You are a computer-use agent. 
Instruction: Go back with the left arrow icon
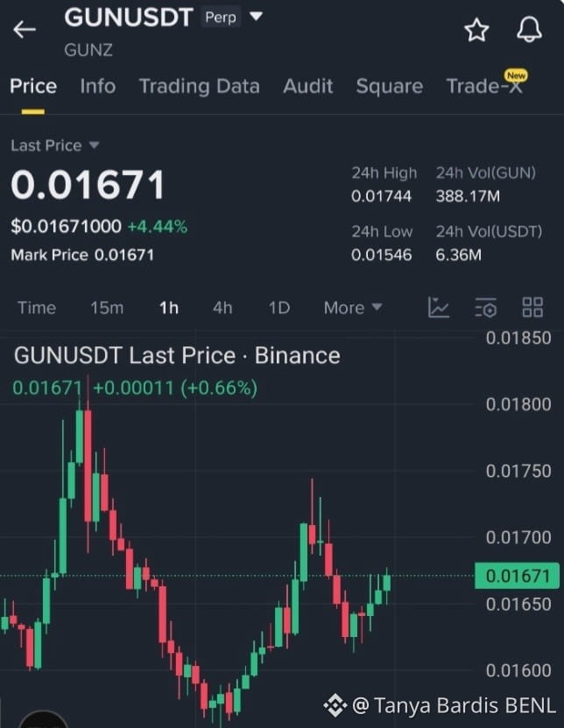pyautogui.click(x=25, y=30)
